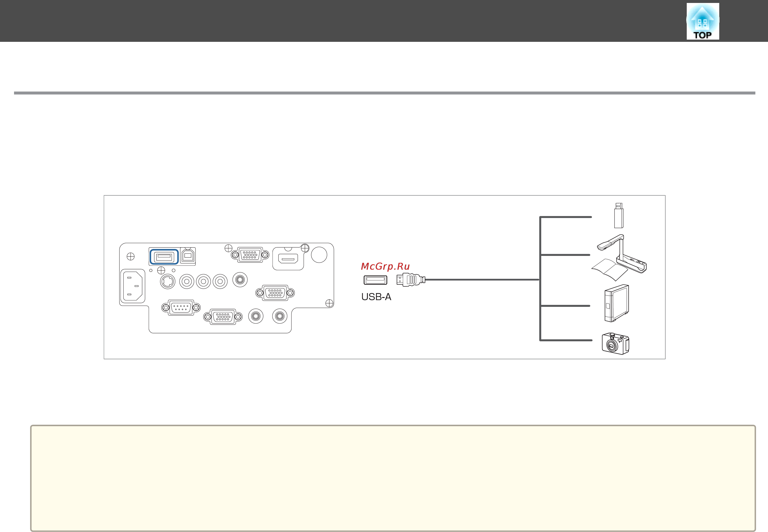Click the top VGA connector on the panel
Viewport: 768px width, 532px height.
coord(250,255)
